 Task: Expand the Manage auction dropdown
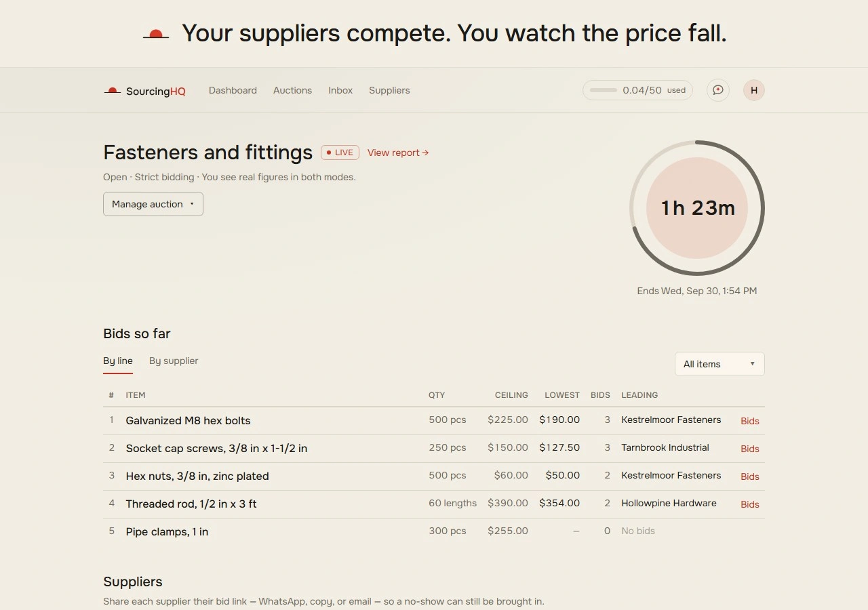coord(153,204)
